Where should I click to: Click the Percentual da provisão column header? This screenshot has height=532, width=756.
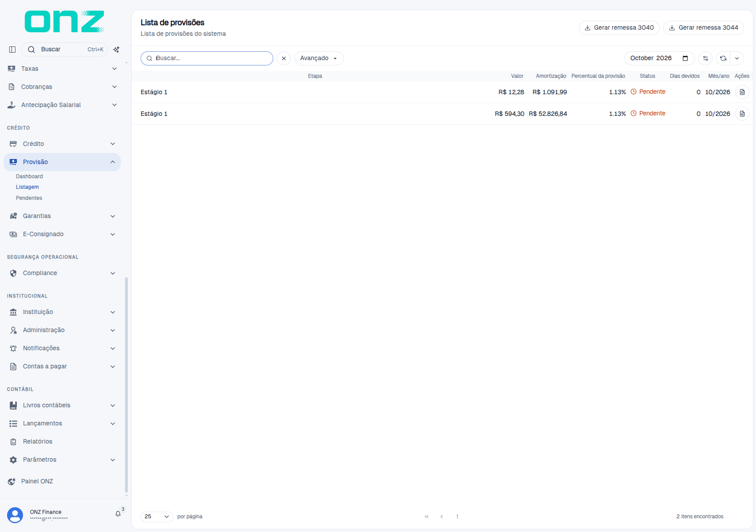(598, 76)
